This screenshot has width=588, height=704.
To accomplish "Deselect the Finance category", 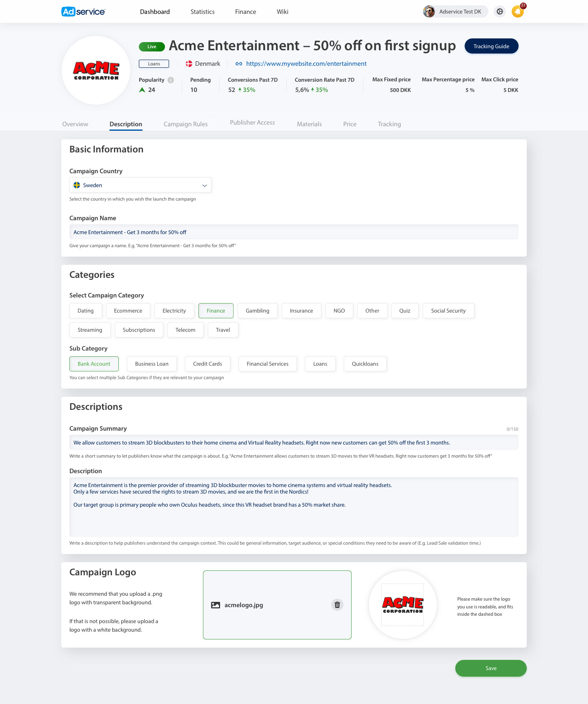I will click(x=216, y=311).
